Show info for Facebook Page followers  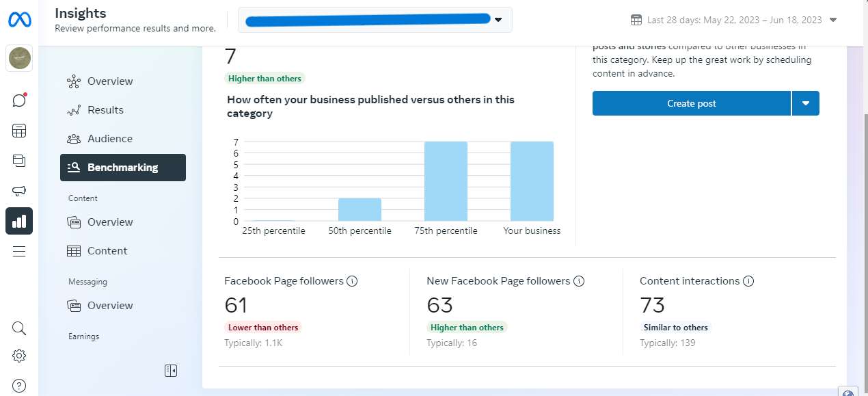click(353, 281)
